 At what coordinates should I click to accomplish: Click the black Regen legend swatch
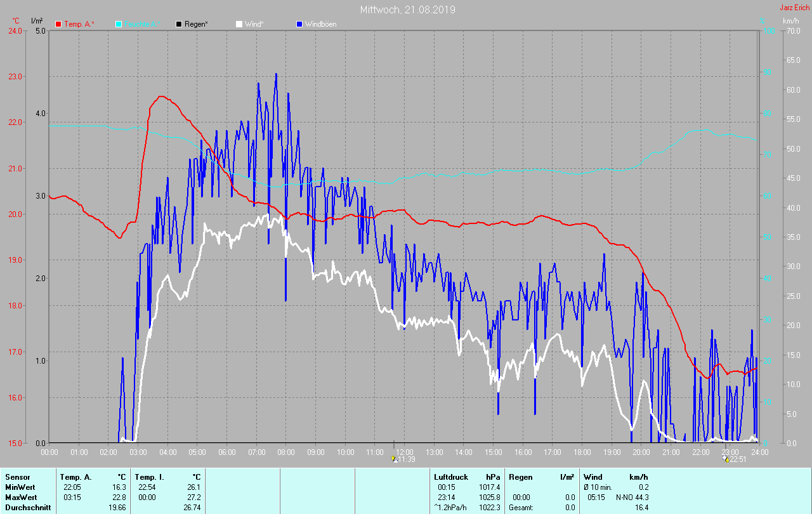click(179, 24)
